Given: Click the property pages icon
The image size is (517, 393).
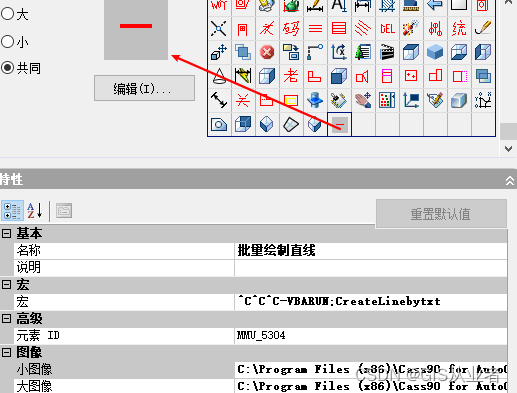Looking at the screenshot, I should [64, 211].
